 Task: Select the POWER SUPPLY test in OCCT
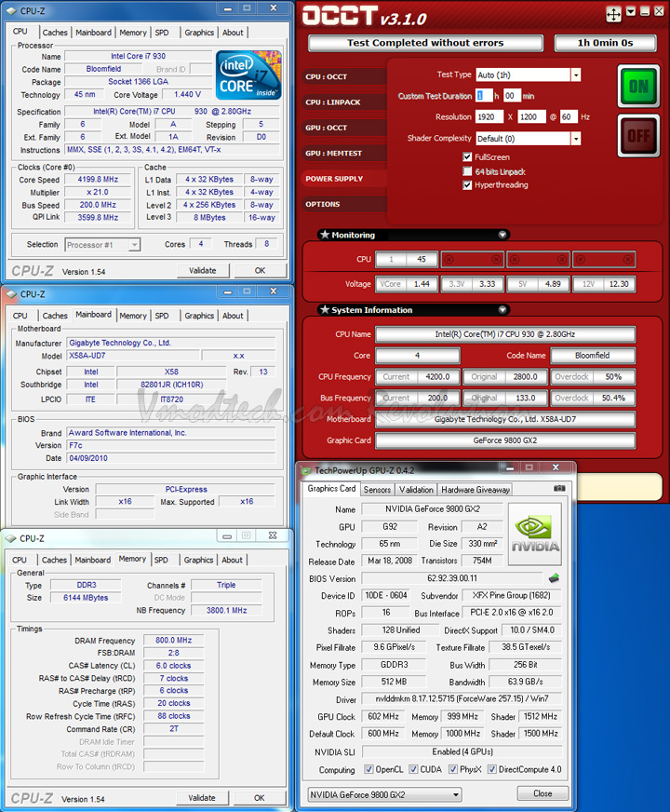pyautogui.click(x=343, y=179)
